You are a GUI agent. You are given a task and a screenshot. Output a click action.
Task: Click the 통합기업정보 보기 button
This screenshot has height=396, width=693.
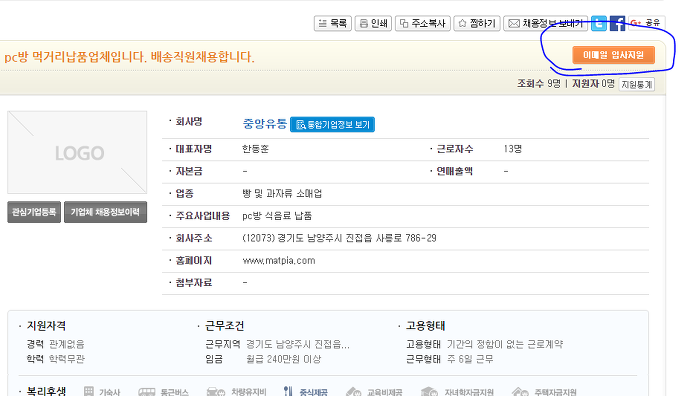point(332,125)
